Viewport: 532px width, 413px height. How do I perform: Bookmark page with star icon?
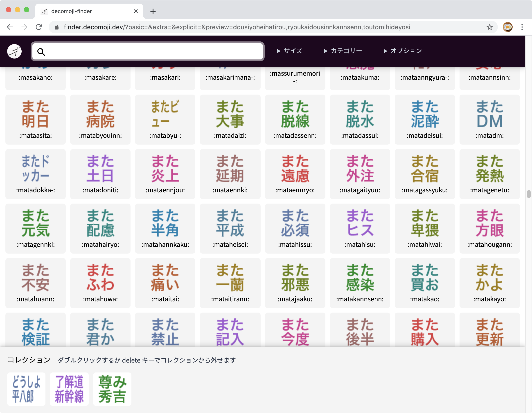pyautogui.click(x=489, y=27)
